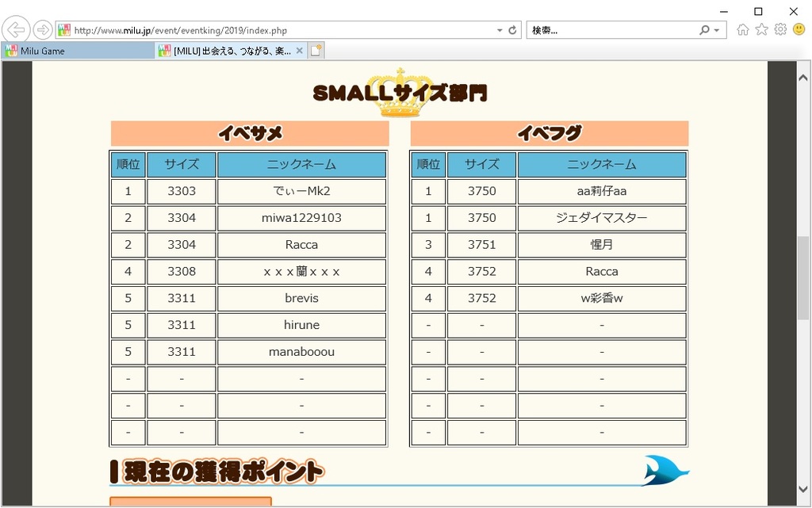The width and height of the screenshot is (812, 508).
Task: Refresh the page with the reload icon
Action: point(513,30)
